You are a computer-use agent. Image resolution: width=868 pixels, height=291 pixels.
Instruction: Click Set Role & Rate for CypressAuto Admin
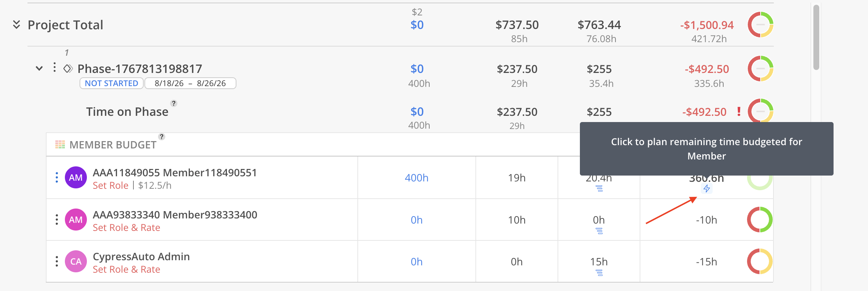[126, 269]
